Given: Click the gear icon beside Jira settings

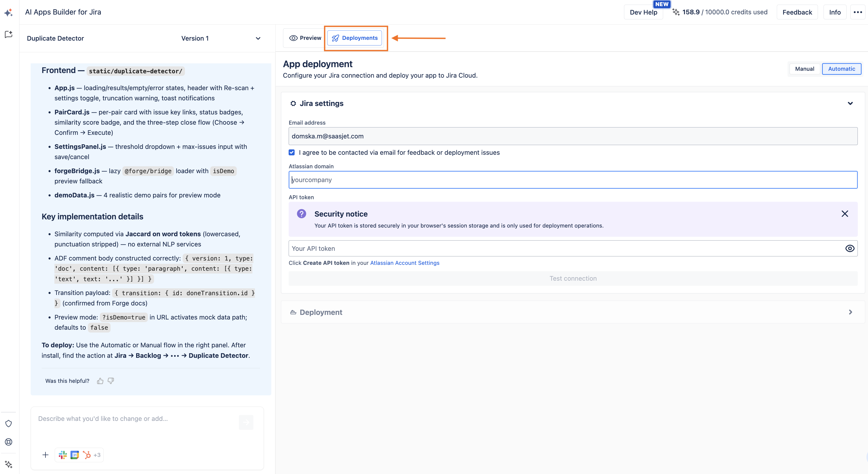Looking at the screenshot, I should click(x=293, y=103).
